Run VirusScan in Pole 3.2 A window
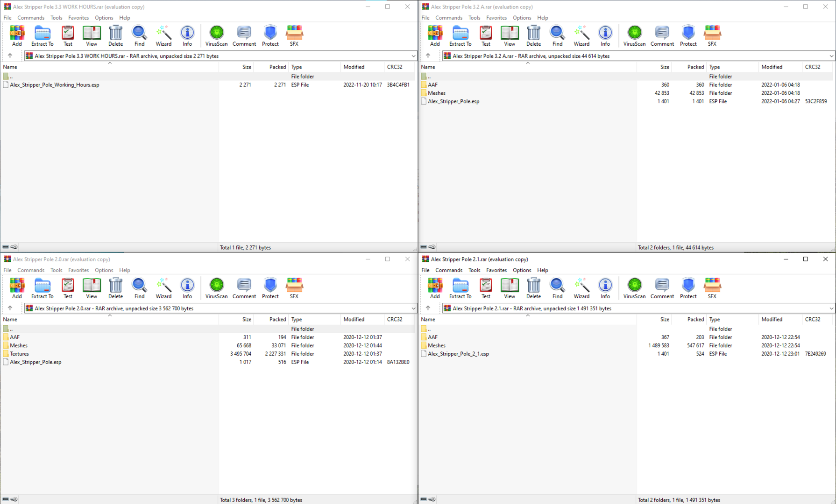The image size is (836, 504). 634,36
